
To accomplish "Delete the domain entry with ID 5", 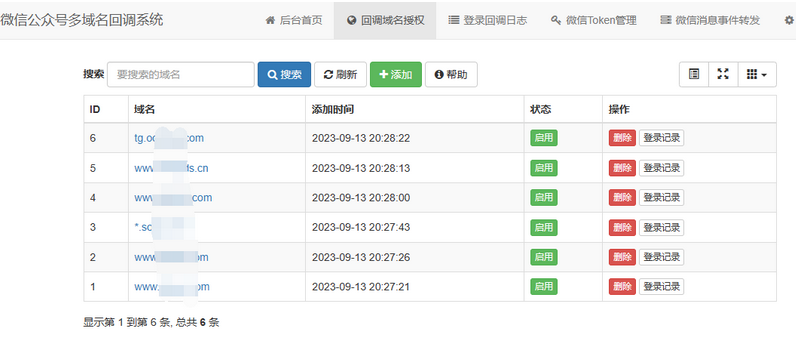I will [x=622, y=168].
